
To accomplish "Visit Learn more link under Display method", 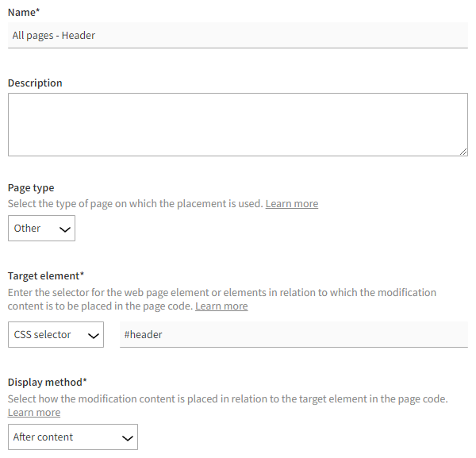I will point(34,413).
